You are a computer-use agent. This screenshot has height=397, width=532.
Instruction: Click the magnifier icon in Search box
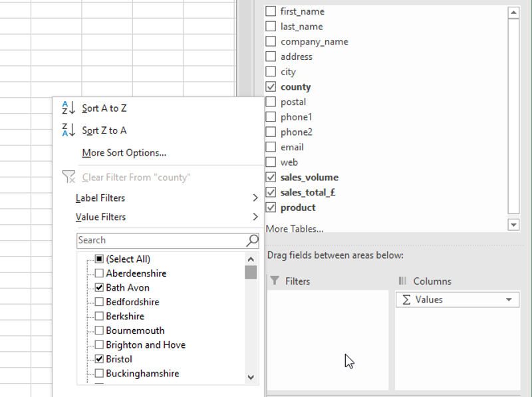click(252, 240)
